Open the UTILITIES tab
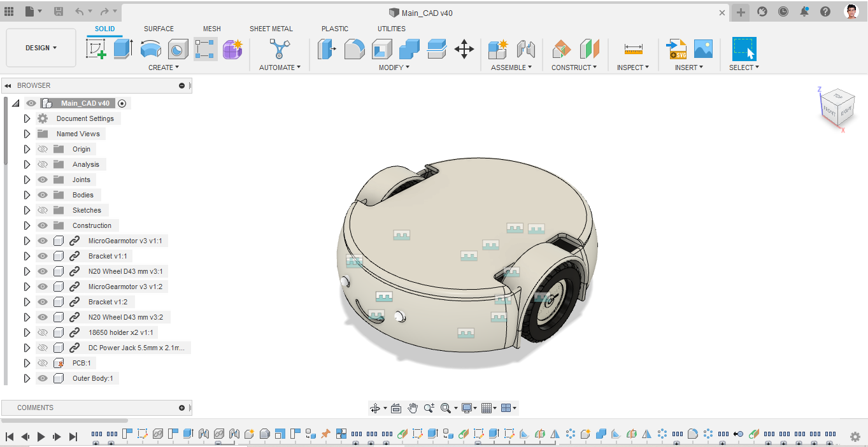 point(391,29)
